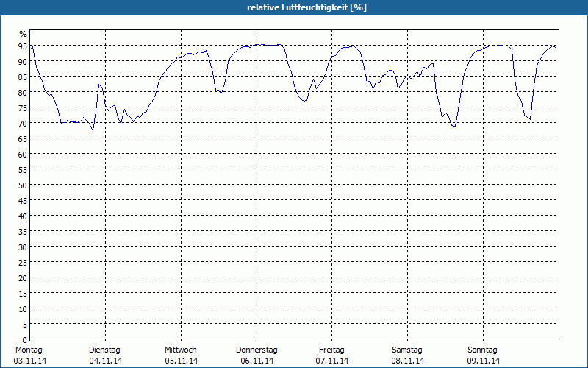The height and width of the screenshot is (368, 588).
Task: Click the y-axis label '60'
Action: point(23,154)
